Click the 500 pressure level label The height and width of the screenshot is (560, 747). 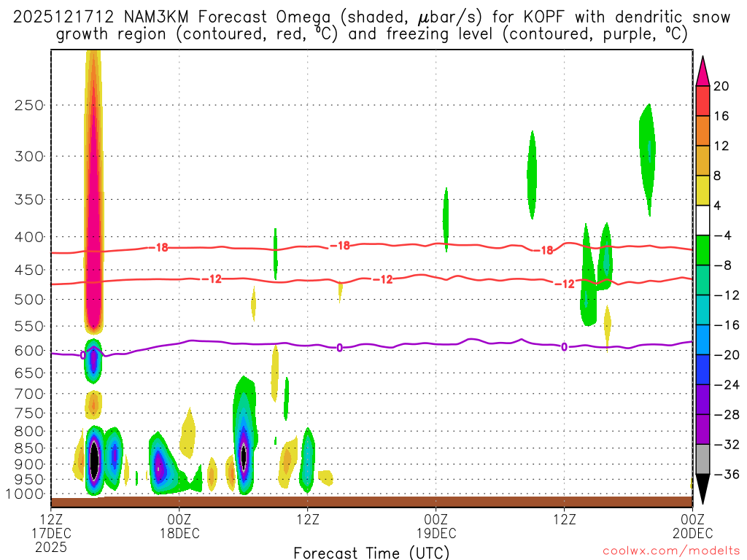click(29, 300)
